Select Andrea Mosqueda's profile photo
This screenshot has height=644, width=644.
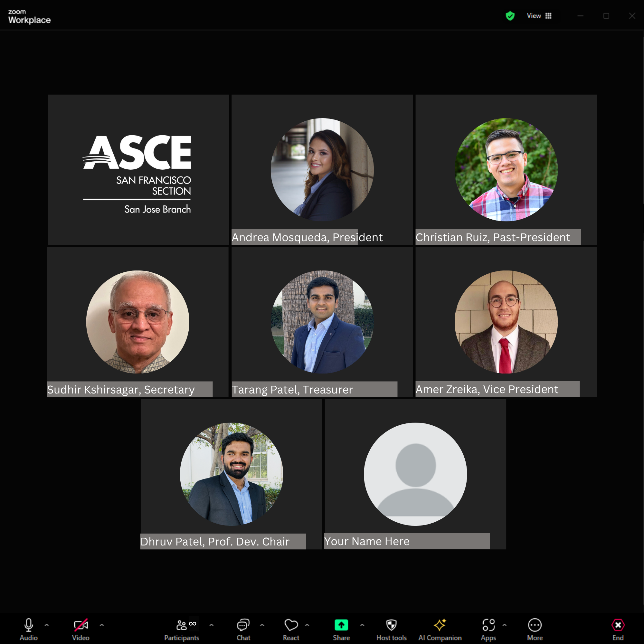(x=322, y=170)
